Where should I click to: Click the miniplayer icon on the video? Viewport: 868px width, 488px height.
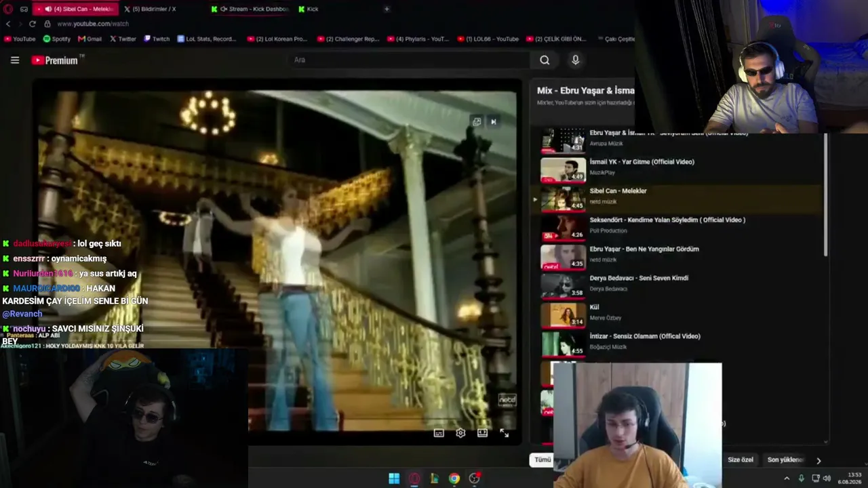[477, 122]
